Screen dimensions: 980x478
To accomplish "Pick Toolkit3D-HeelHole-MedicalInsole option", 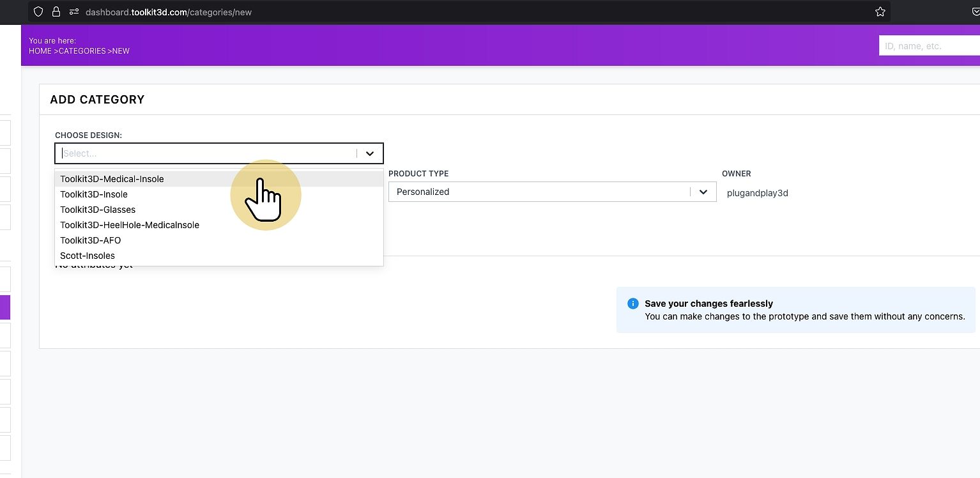I will pos(218,225).
